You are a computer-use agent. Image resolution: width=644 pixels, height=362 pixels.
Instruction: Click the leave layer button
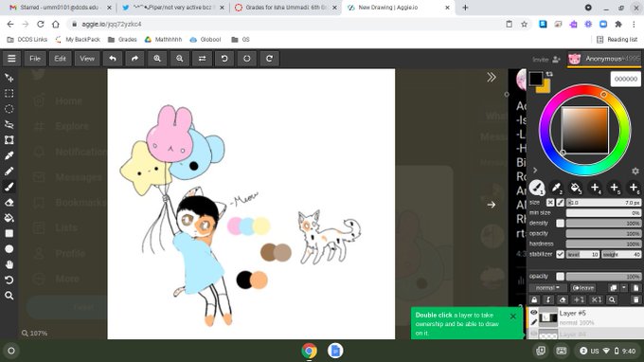click(583, 288)
